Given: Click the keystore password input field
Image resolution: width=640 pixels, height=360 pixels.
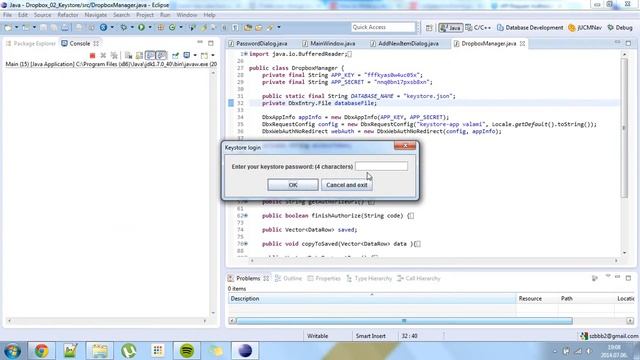Looking at the screenshot, I should click(381, 166).
